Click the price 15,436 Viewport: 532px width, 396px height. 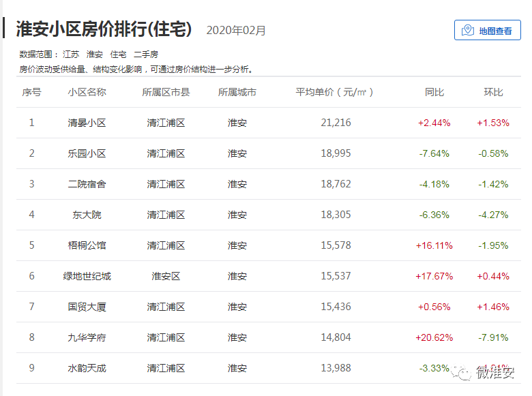click(x=336, y=307)
